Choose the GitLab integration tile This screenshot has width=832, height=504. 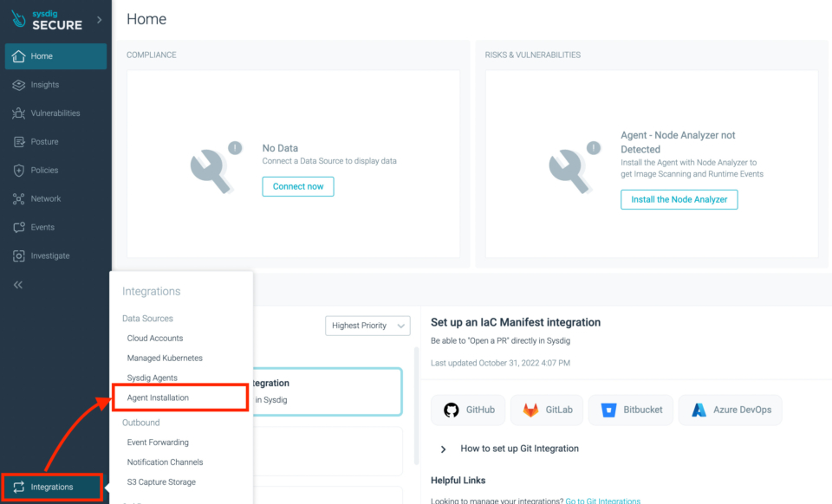pos(547,410)
